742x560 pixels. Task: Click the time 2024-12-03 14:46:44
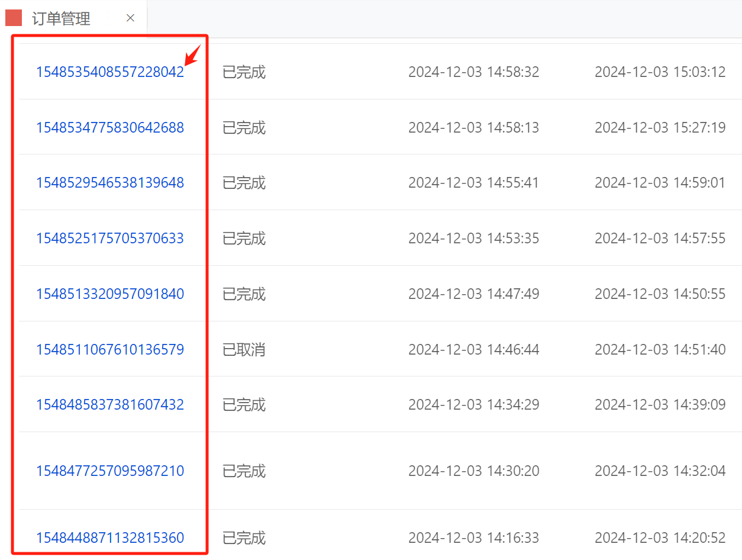click(x=474, y=349)
